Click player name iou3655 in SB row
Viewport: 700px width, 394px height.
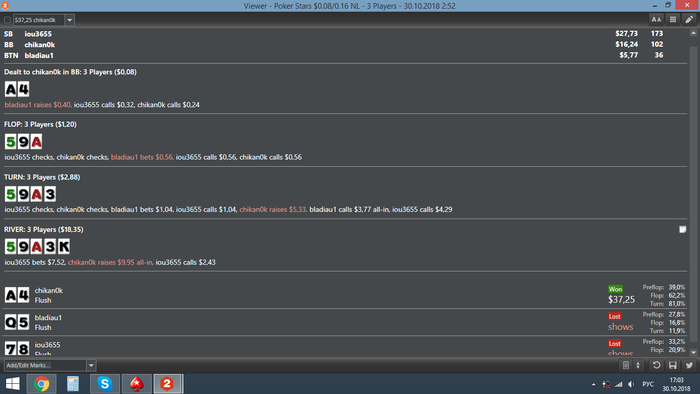(38, 34)
